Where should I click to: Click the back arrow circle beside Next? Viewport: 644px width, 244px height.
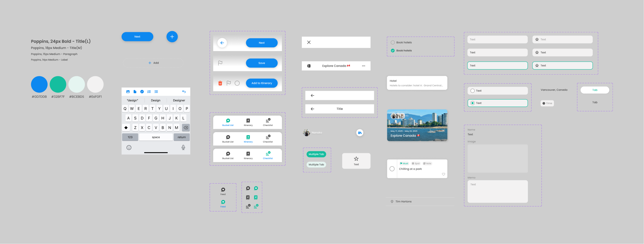point(222,43)
